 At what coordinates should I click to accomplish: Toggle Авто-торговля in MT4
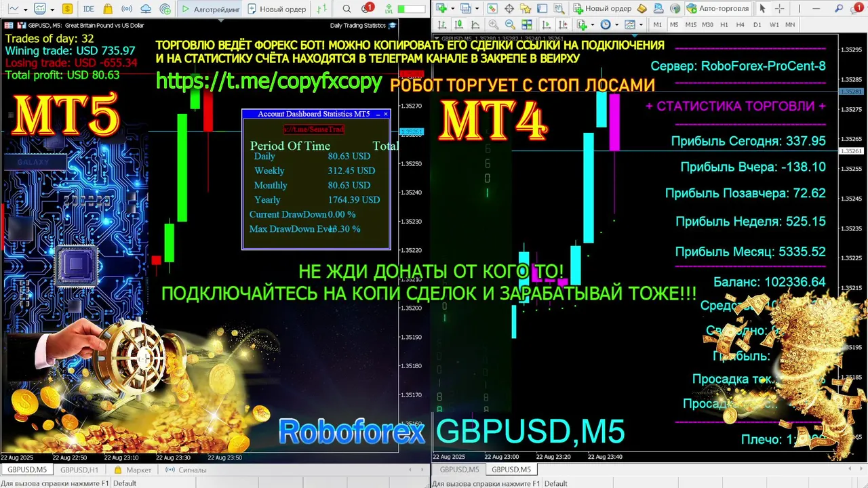717,9
